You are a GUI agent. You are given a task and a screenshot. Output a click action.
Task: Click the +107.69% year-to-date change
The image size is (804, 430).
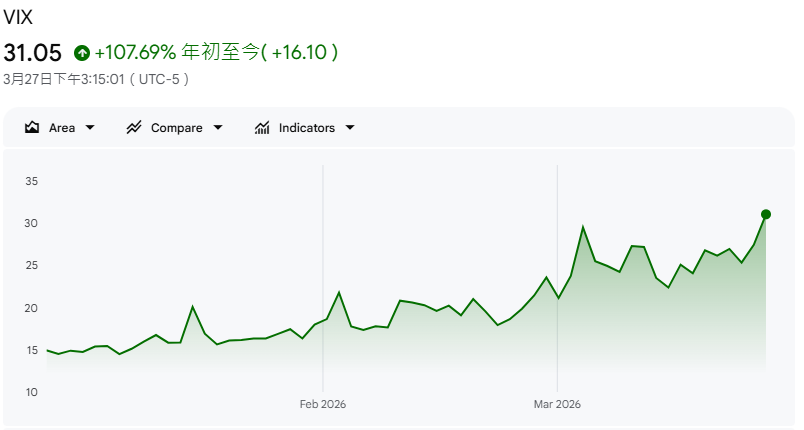(x=135, y=52)
